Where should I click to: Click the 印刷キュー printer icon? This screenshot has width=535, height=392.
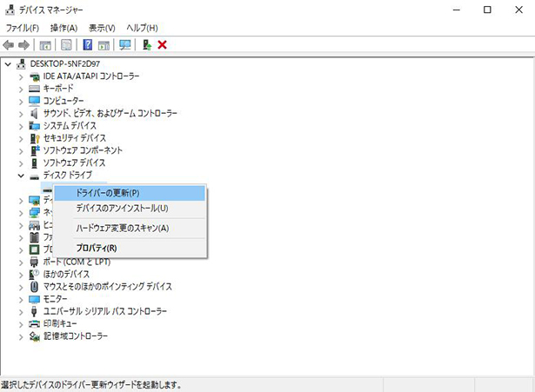coord(35,324)
